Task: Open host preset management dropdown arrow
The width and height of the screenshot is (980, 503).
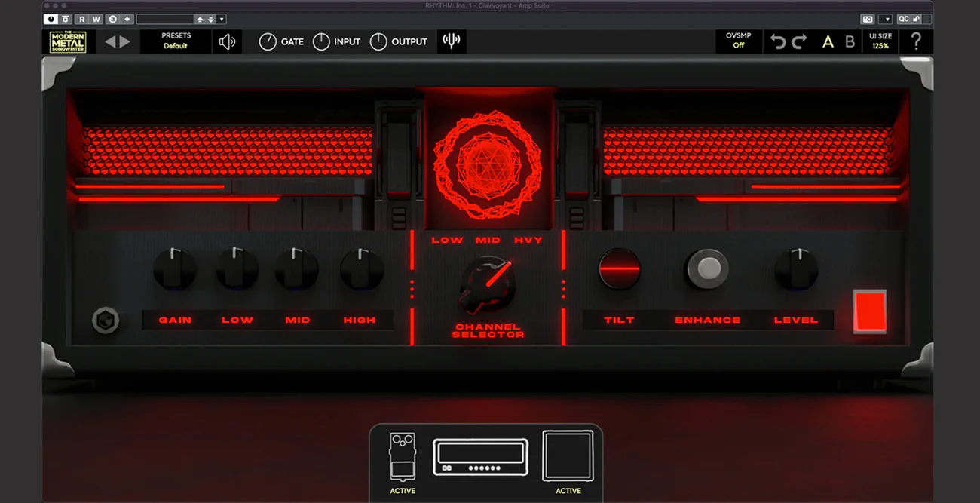Action: click(x=222, y=19)
